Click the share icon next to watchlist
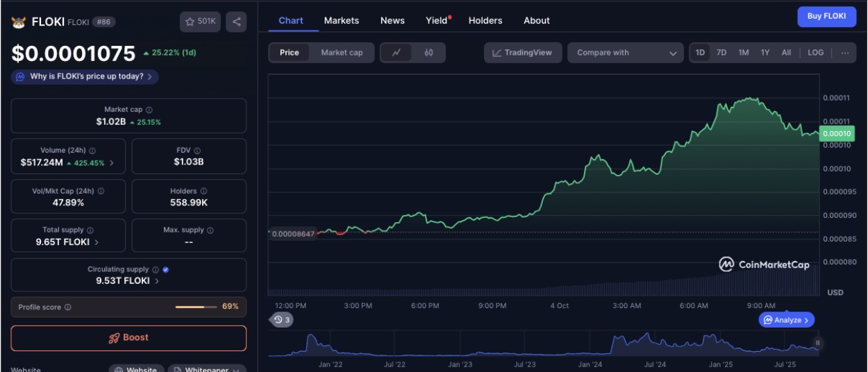The width and height of the screenshot is (868, 372). pyautogui.click(x=236, y=22)
